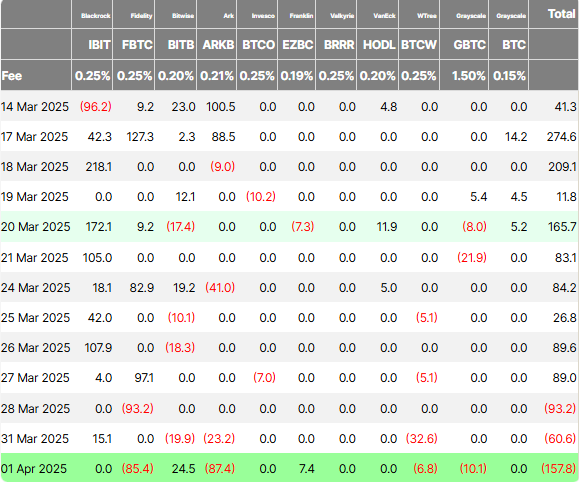The width and height of the screenshot is (579, 482).
Task: Click the (7.0) BTCO outflow value
Action: tap(264, 377)
